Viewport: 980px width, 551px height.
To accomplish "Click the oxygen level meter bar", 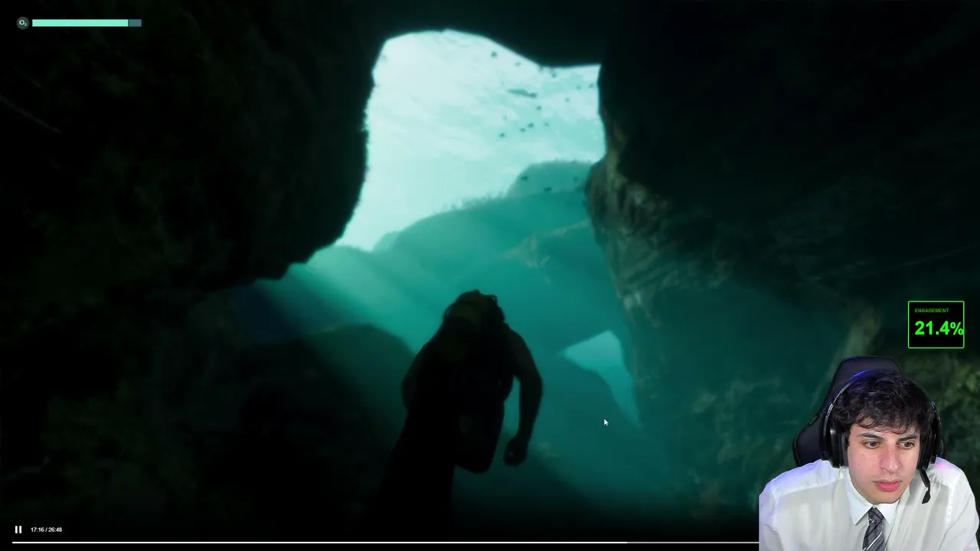I will pos(87,23).
